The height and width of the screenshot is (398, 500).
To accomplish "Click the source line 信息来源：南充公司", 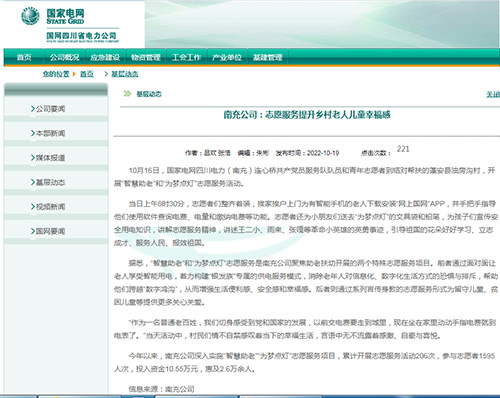I will pos(161,389).
